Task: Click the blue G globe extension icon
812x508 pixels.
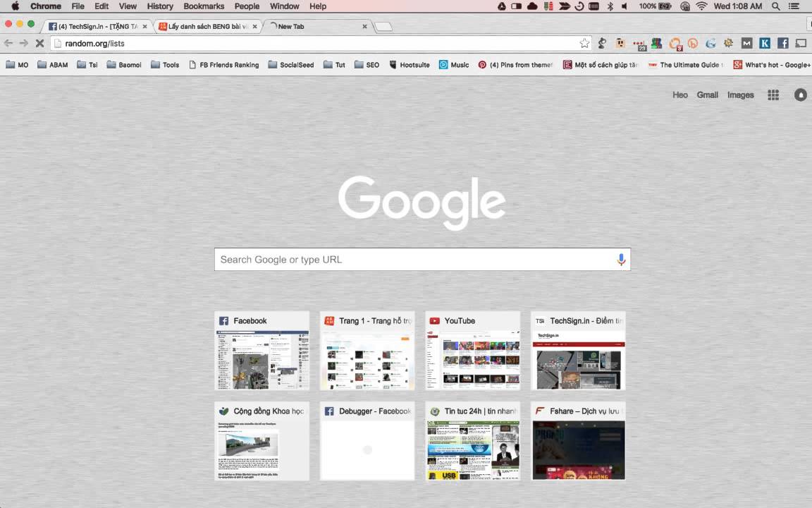Action: (x=711, y=44)
